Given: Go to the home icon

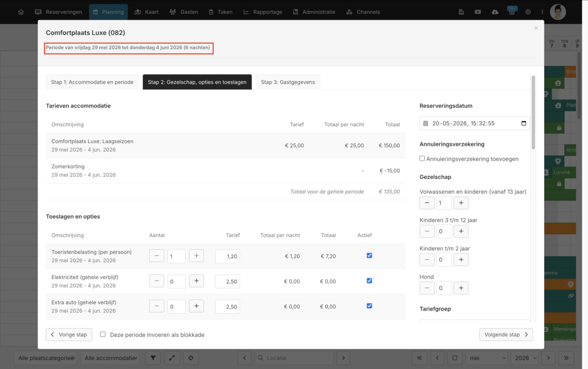Looking at the screenshot, I should click(21, 12).
